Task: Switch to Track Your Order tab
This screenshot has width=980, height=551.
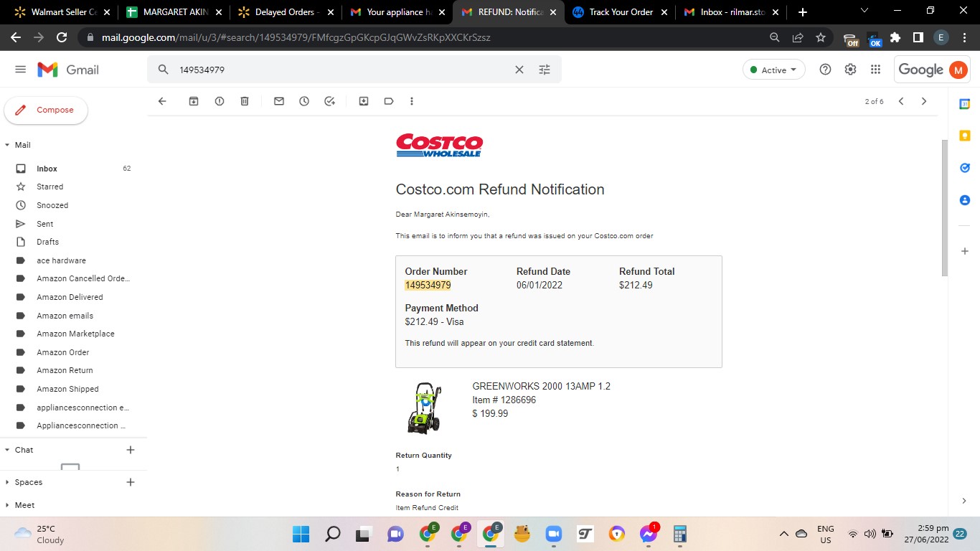Action: (621, 12)
